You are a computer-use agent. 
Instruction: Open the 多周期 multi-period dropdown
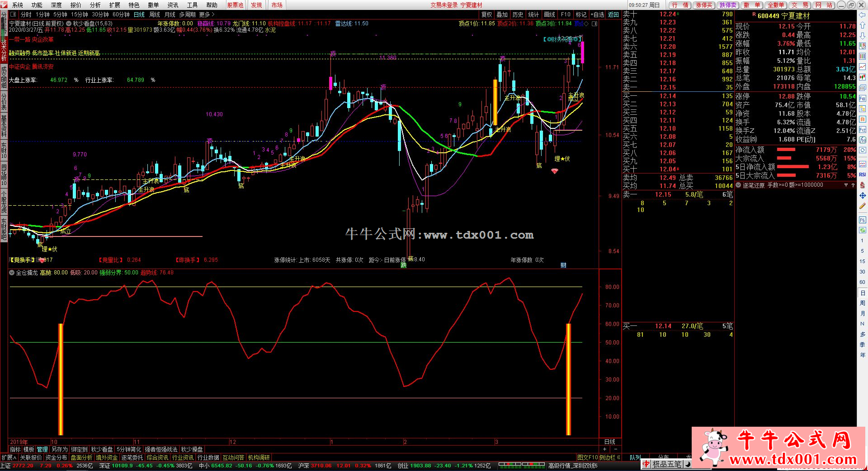187,14
